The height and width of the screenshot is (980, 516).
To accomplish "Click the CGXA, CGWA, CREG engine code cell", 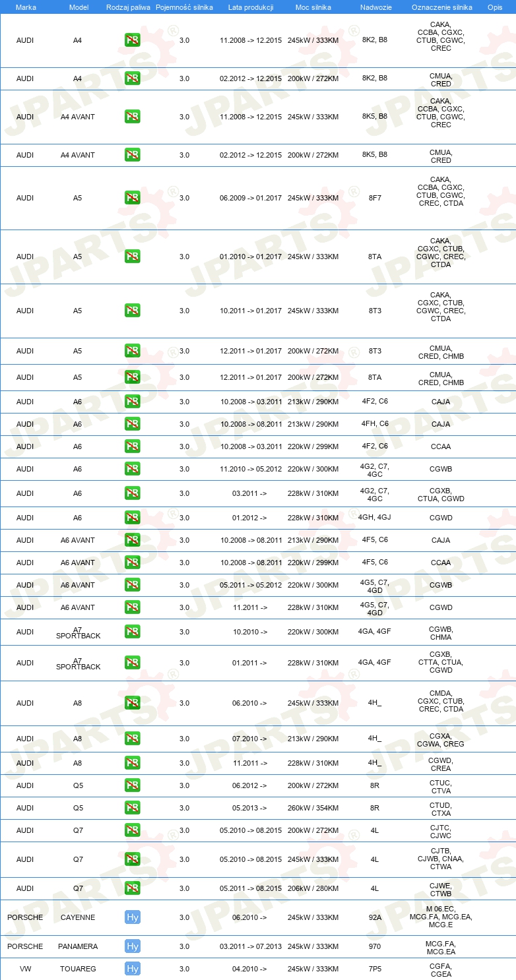I will (441, 740).
